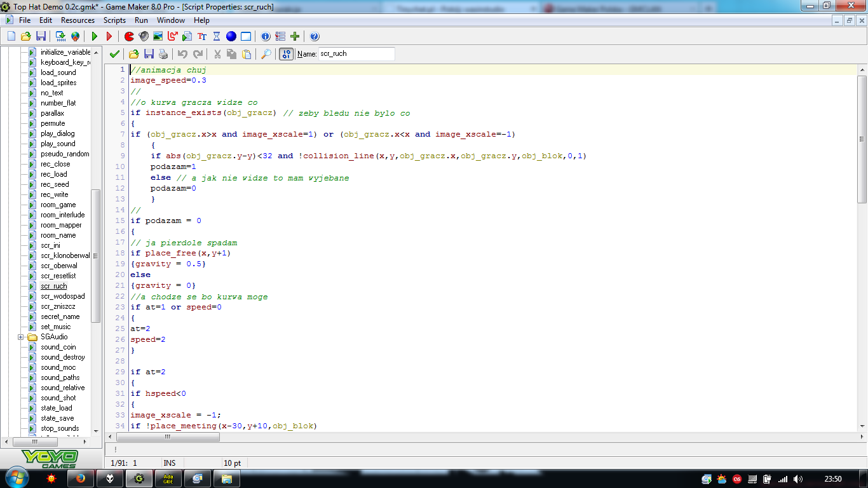Add a new font resource
This screenshot has width=868, height=488.
click(x=202, y=37)
